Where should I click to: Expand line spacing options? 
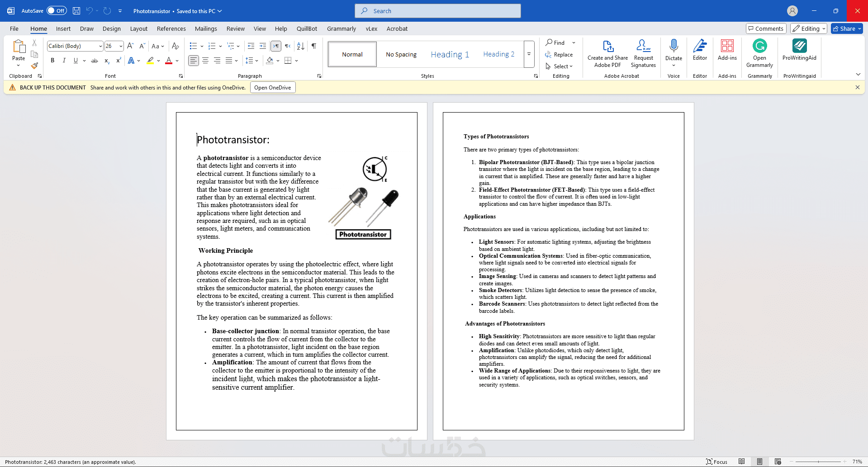point(251,61)
